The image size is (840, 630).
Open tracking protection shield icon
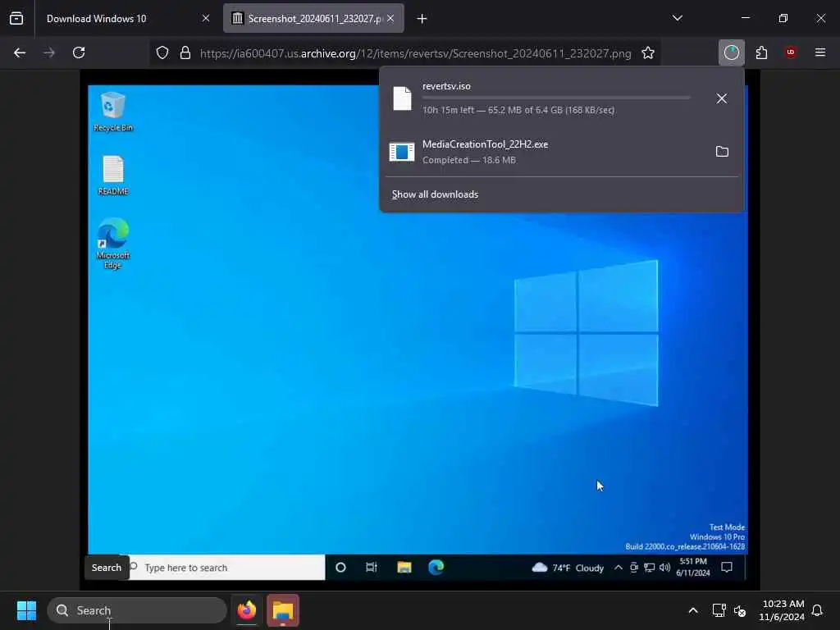pos(162,53)
